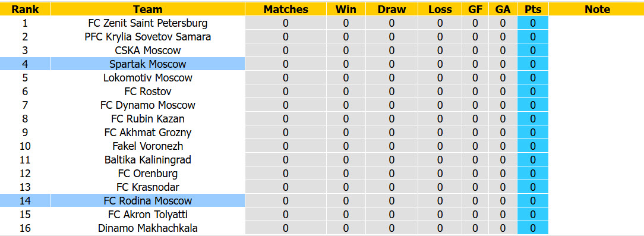Click the GF column header
This screenshot has width=644, height=236.
click(475, 9)
